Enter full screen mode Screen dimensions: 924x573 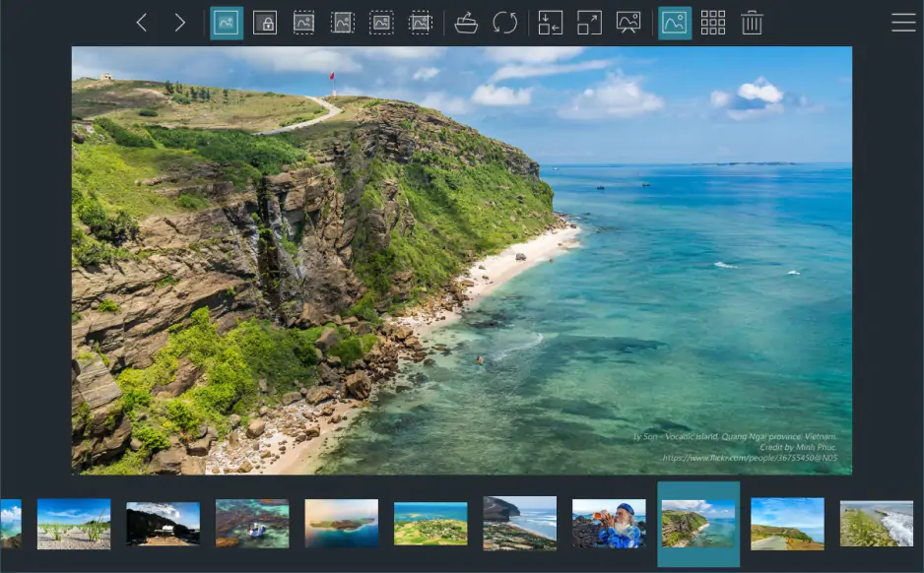589,23
